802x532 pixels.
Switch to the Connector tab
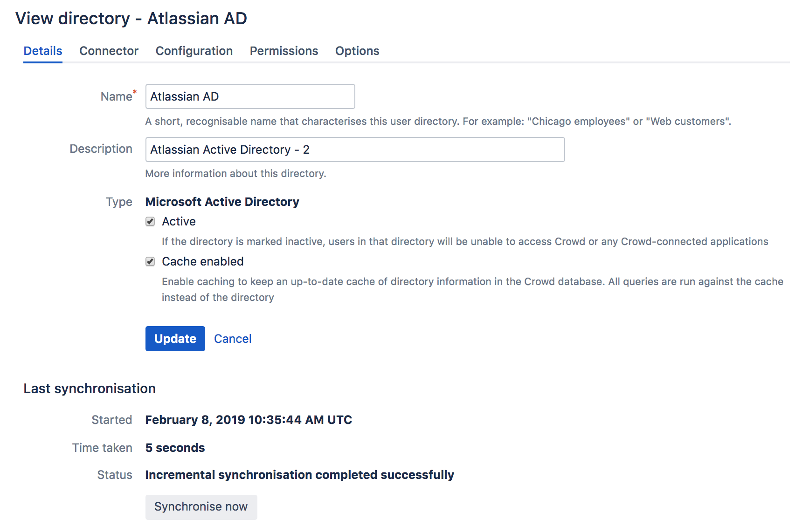tap(109, 51)
